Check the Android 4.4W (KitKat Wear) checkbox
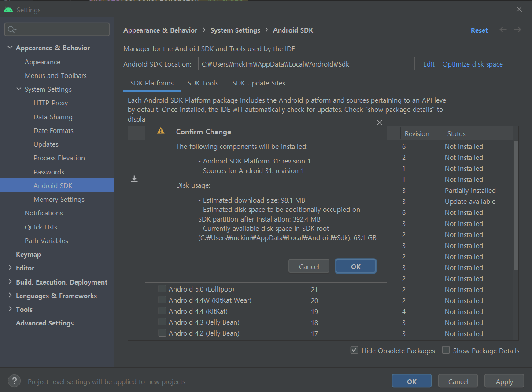The height and width of the screenshot is (392, 532). [163, 300]
